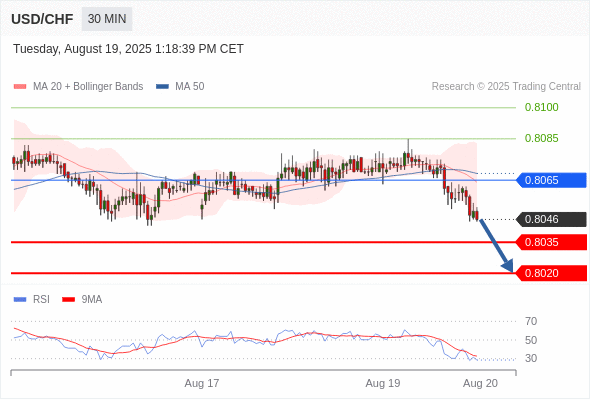The height and width of the screenshot is (400, 590).
Task: Toggle the RSI legend entry
Action: (x=32, y=300)
